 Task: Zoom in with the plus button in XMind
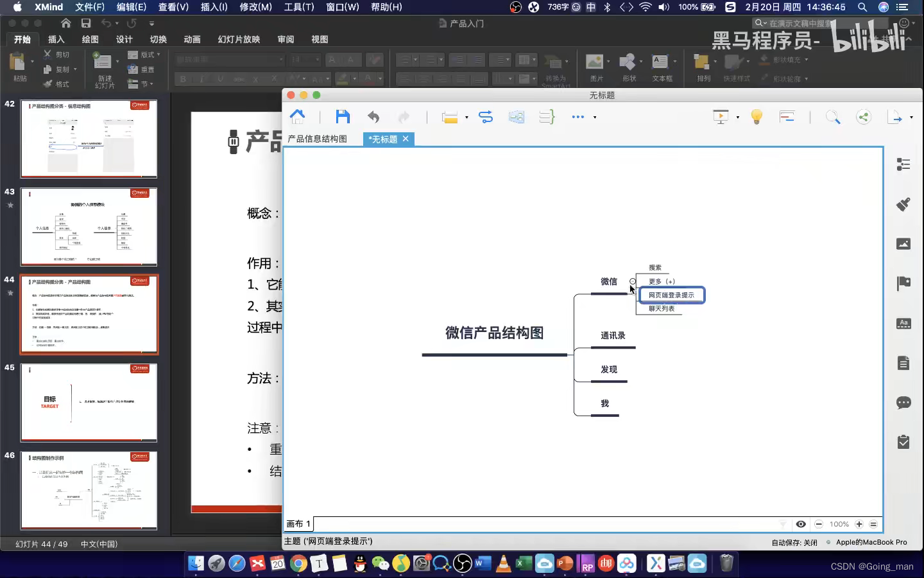click(859, 524)
